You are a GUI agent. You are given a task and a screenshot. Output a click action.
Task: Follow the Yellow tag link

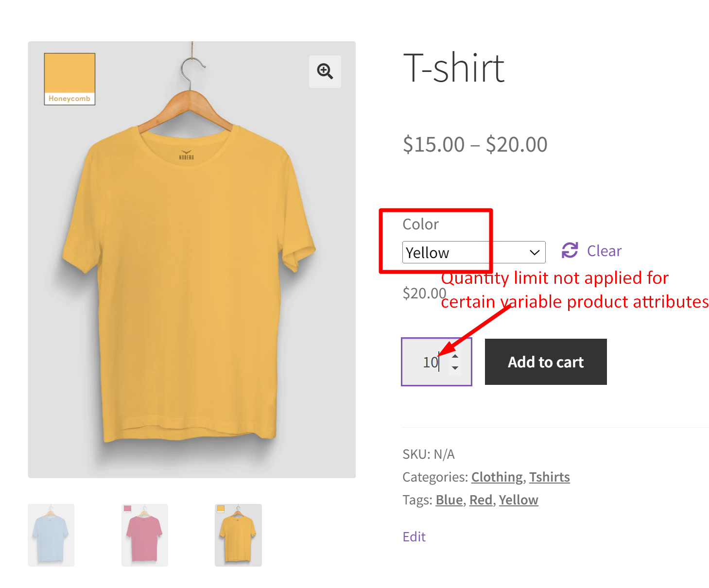(x=518, y=500)
